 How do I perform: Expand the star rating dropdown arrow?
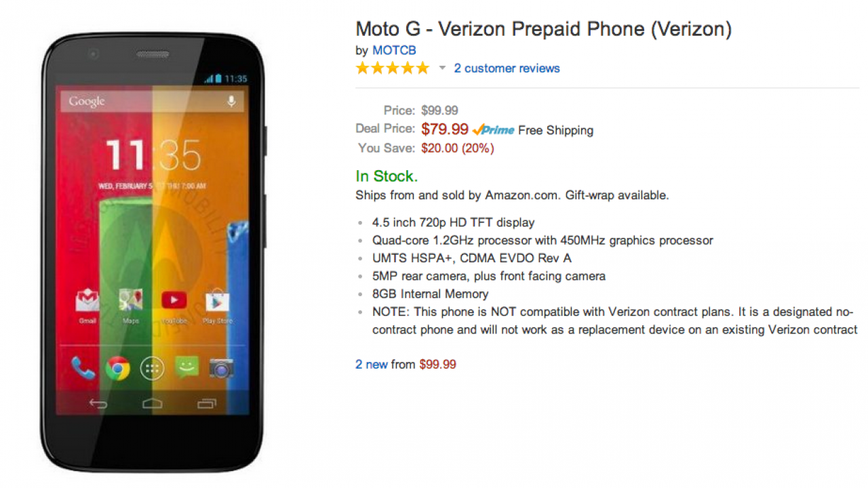(442, 68)
